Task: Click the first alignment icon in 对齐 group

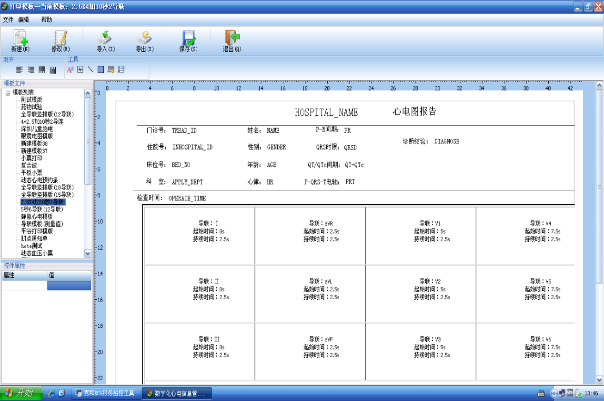Action: pos(19,70)
